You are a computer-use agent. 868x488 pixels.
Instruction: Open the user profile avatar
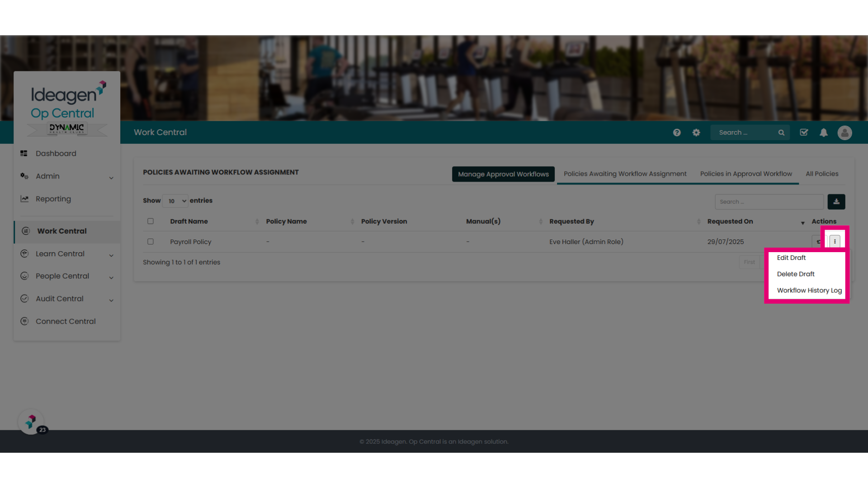pos(844,132)
